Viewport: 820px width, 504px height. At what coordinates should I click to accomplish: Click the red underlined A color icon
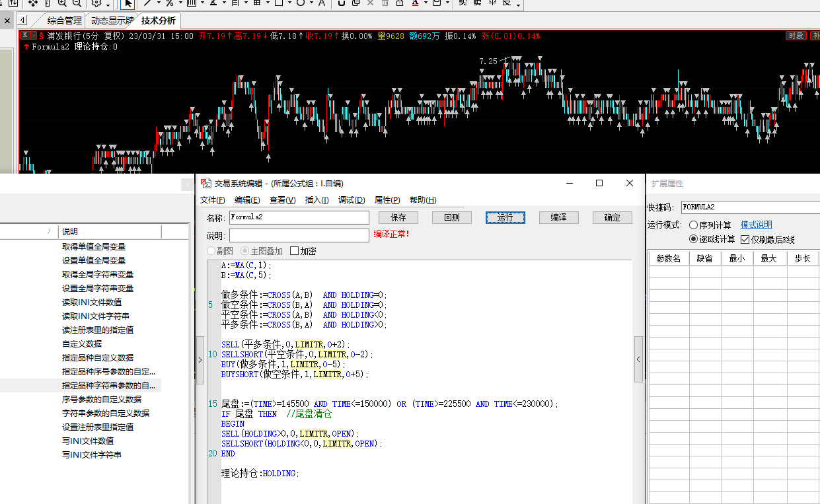(415, 3)
